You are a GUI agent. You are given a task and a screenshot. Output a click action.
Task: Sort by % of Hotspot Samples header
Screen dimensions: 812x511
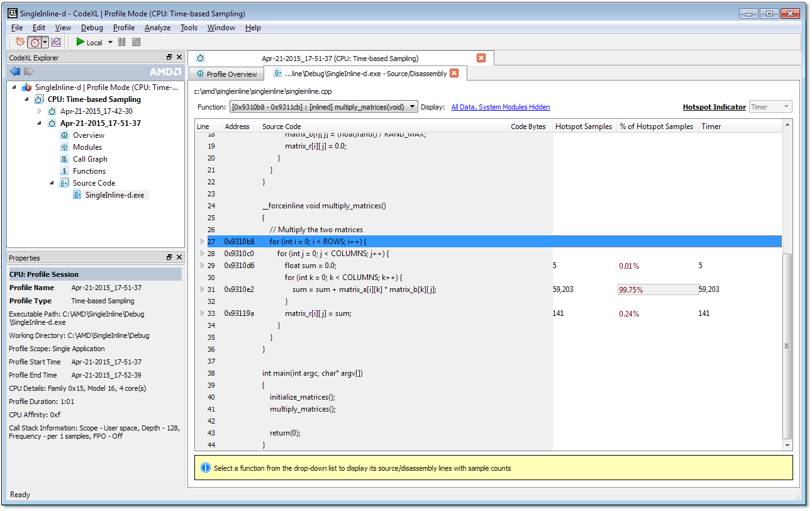click(x=657, y=126)
